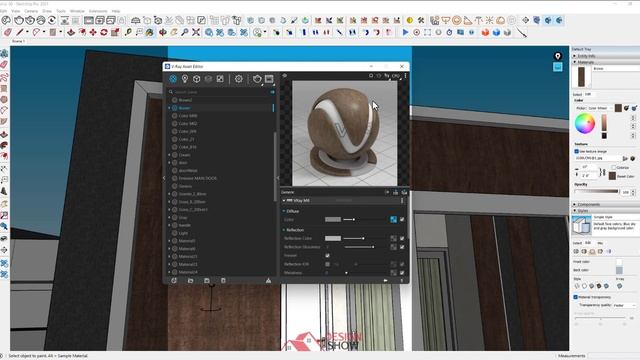Switch to the Scene 1 tab
The height and width of the screenshot is (360, 640).
click(18, 41)
